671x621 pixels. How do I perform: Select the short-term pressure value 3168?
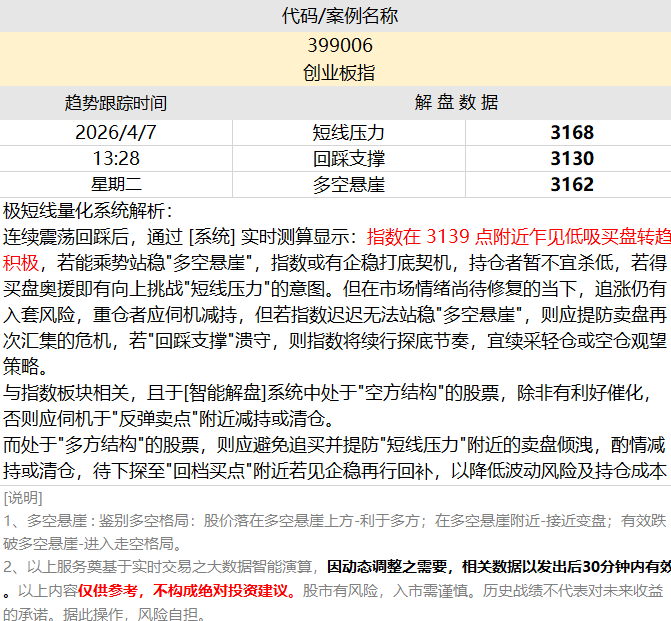(571, 132)
